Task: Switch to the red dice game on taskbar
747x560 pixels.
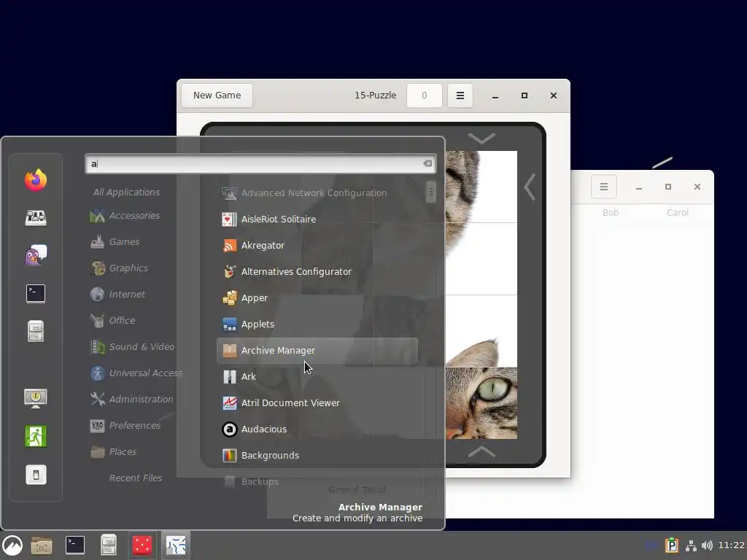Action: click(142, 545)
